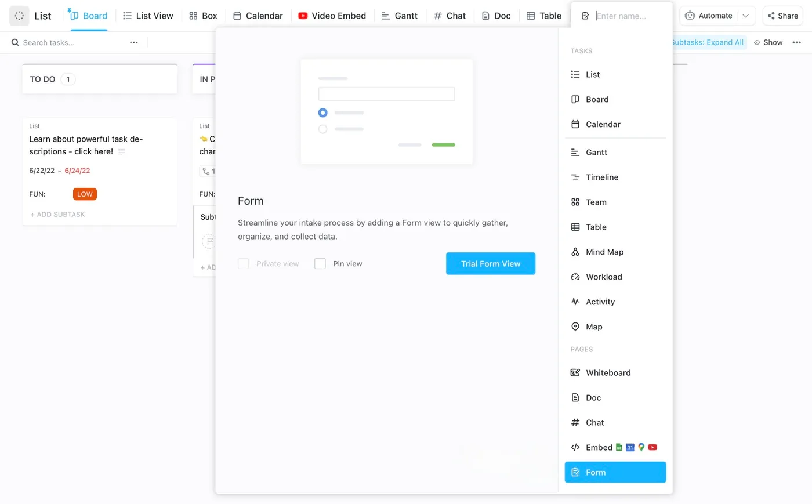Switch to the Gantt tab
Image resolution: width=812 pixels, height=504 pixels.
[400, 16]
